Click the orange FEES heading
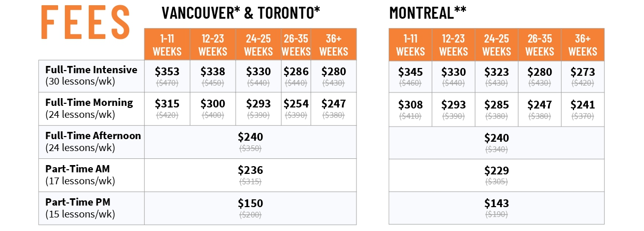The width and height of the screenshot is (644, 231). [86, 22]
